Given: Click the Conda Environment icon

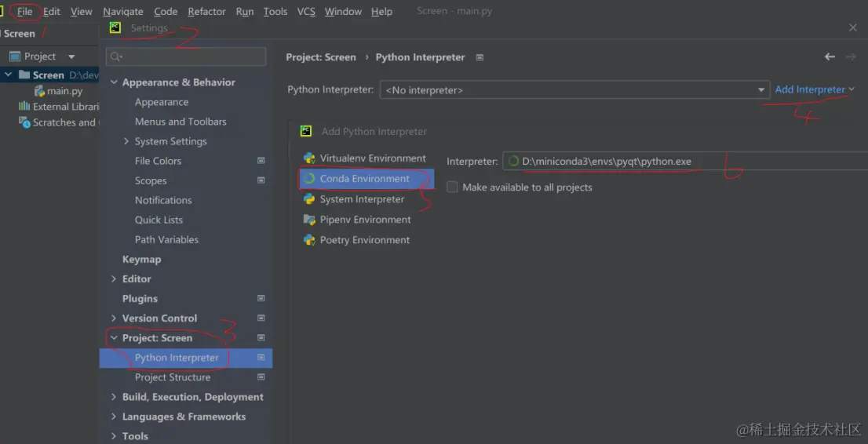Looking at the screenshot, I should tap(309, 179).
